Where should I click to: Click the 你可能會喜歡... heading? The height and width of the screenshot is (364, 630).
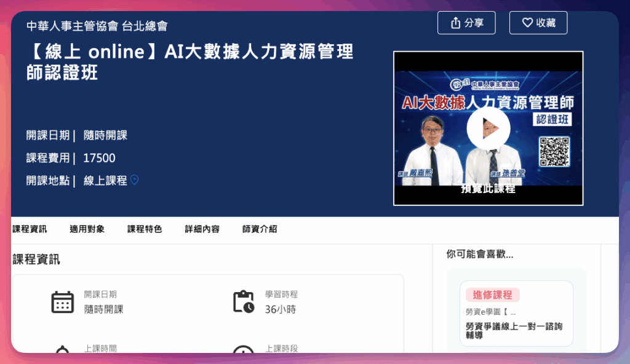480,254
